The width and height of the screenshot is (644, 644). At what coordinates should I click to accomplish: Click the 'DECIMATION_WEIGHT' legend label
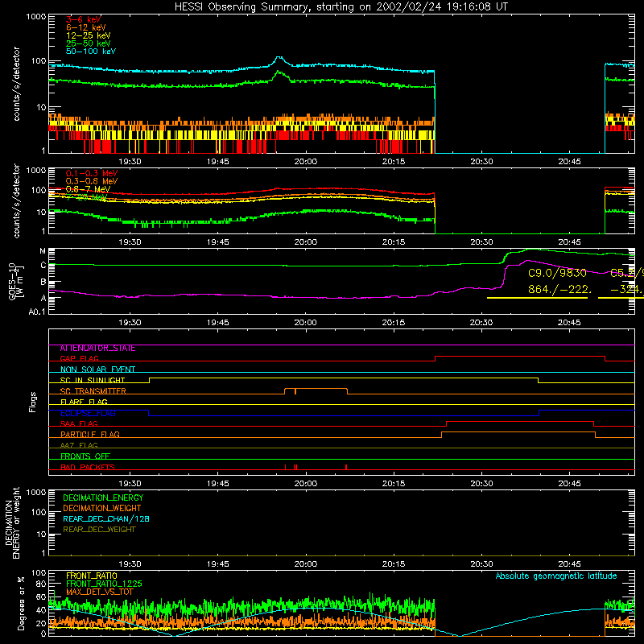click(102, 508)
